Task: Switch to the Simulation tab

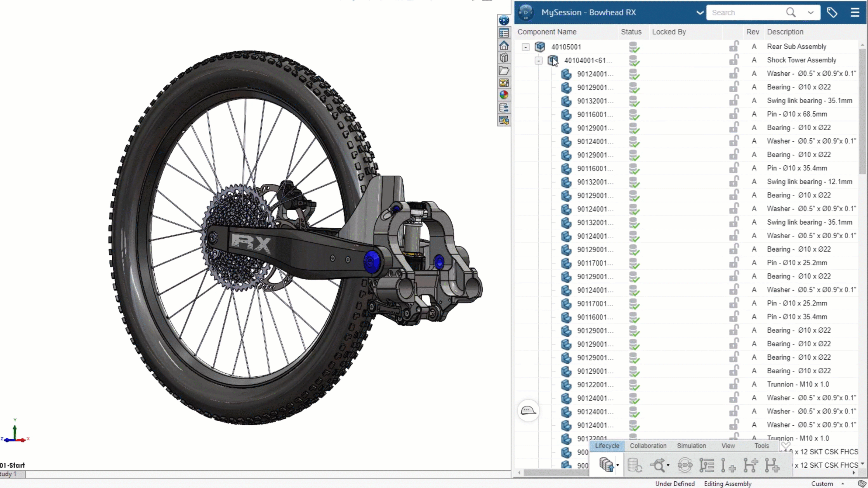Action: 691,446
